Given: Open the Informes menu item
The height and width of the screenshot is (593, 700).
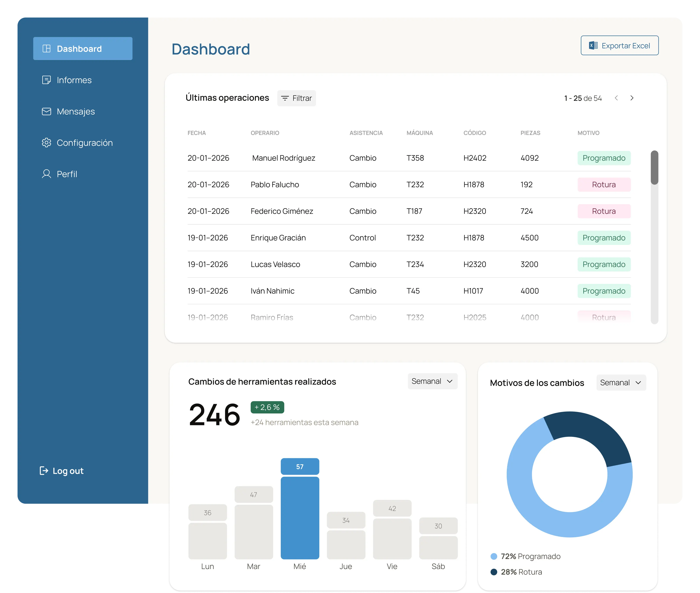Looking at the screenshot, I should click(74, 80).
